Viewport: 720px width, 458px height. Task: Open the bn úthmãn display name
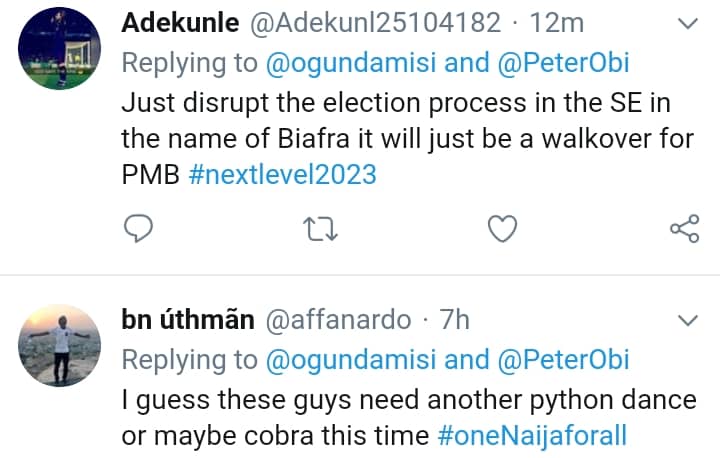(186, 321)
